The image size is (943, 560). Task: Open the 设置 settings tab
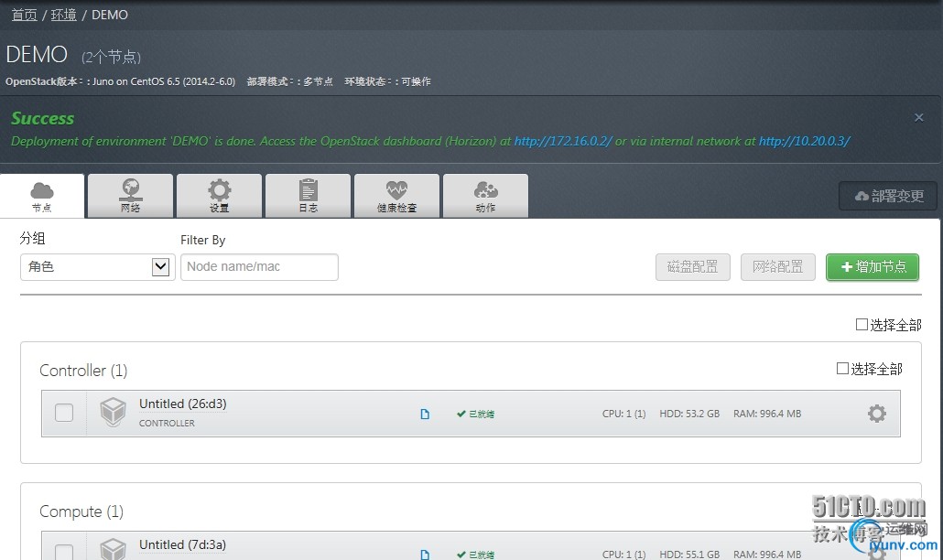click(219, 197)
